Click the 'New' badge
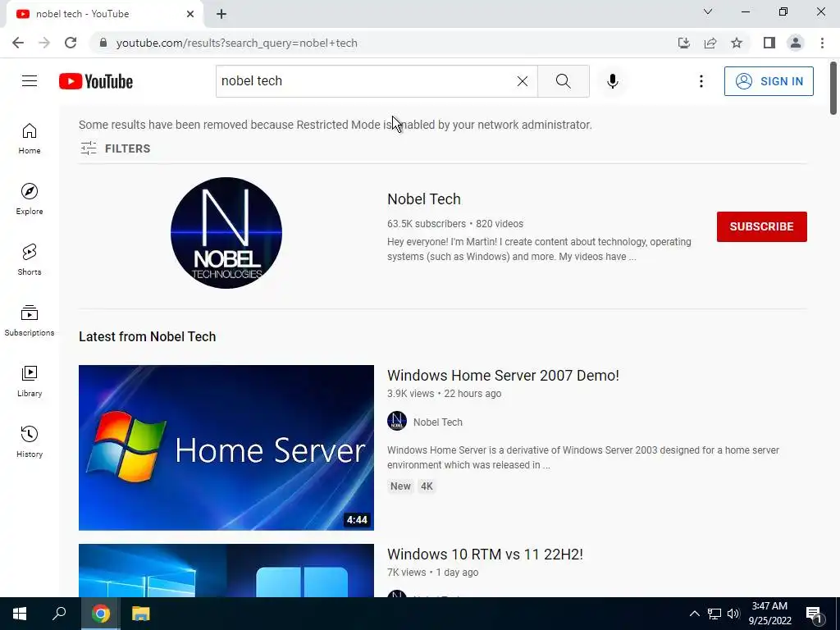The width and height of the screenshot is (840, 630). coord(400,486)
